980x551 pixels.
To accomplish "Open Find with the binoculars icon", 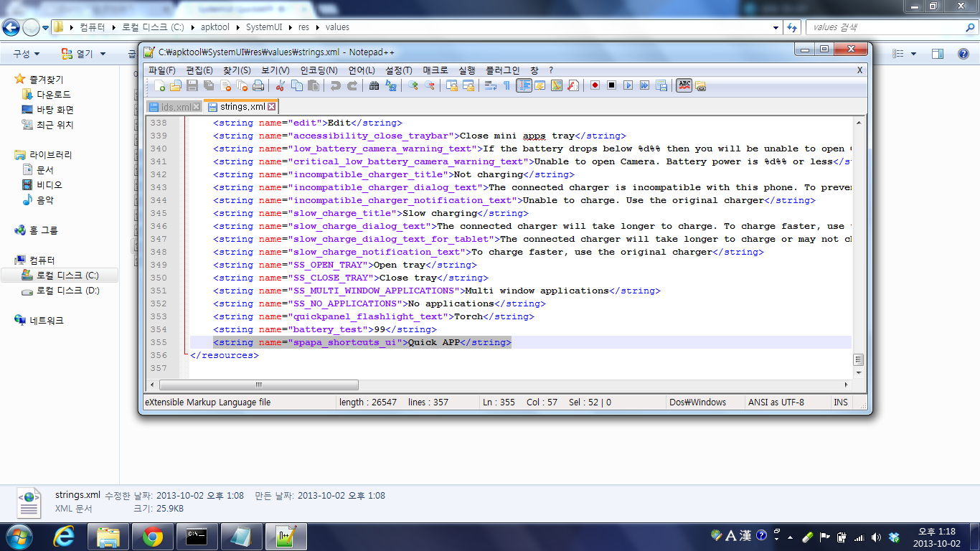I will tap(374, 85).
